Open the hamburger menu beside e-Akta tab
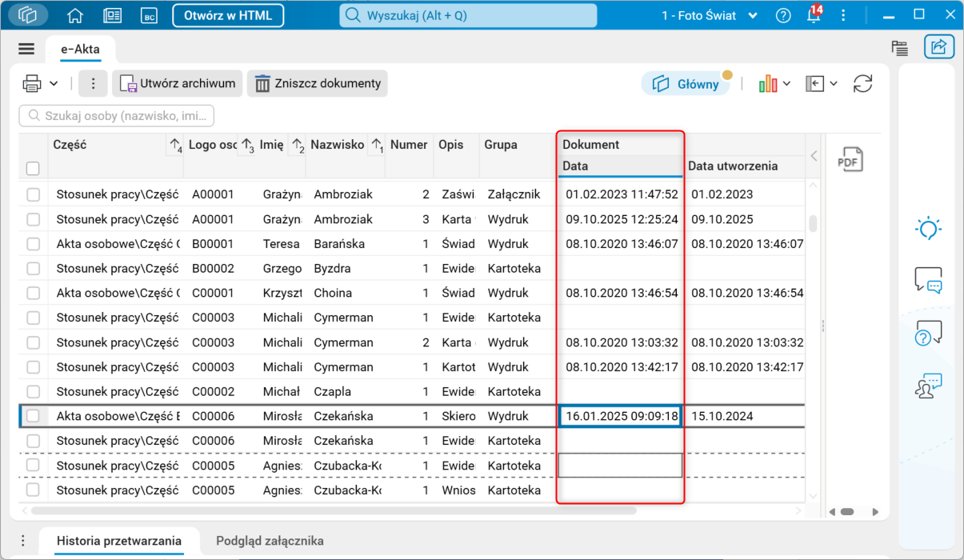The image size is (964, 560). [x=26, y=50]
